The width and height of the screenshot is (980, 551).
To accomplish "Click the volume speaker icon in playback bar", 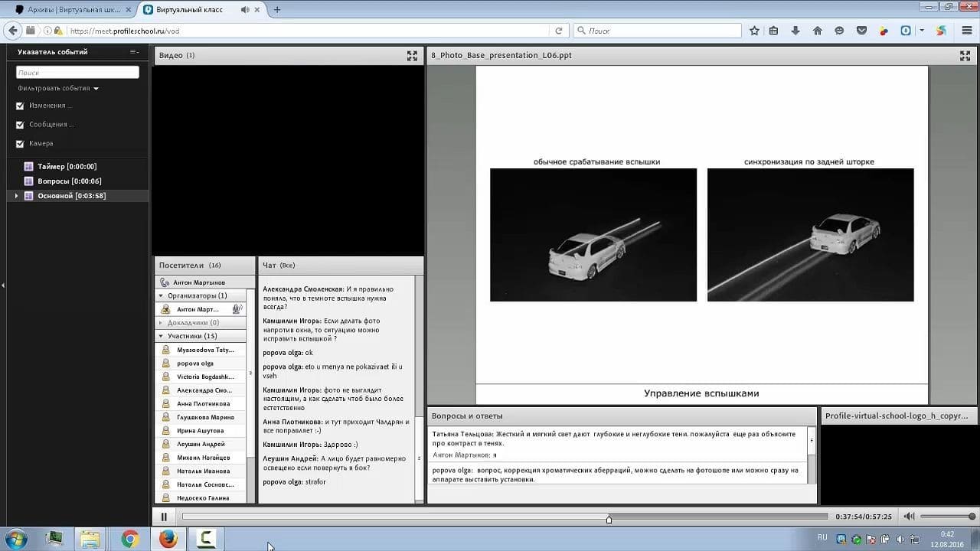I will (x=909, y=517).
